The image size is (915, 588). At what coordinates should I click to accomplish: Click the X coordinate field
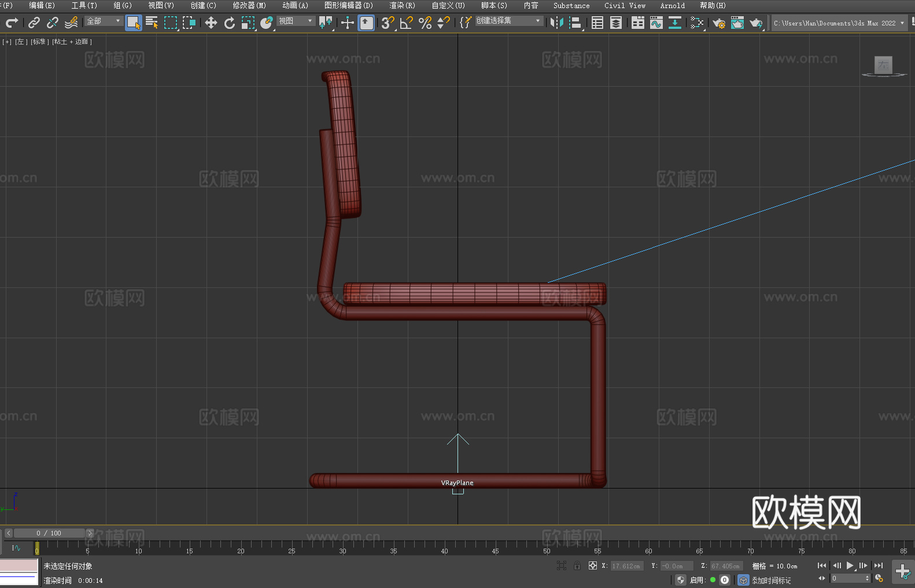627,566
